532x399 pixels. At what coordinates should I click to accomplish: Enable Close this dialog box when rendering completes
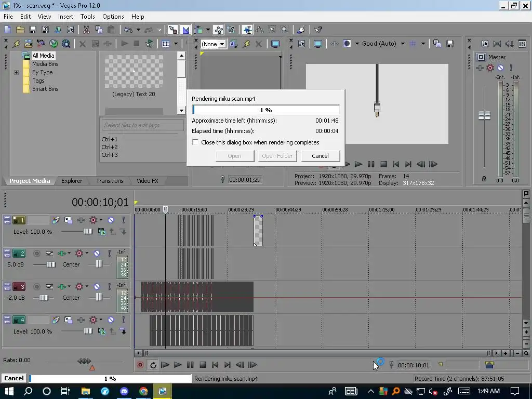click(195, 142)
